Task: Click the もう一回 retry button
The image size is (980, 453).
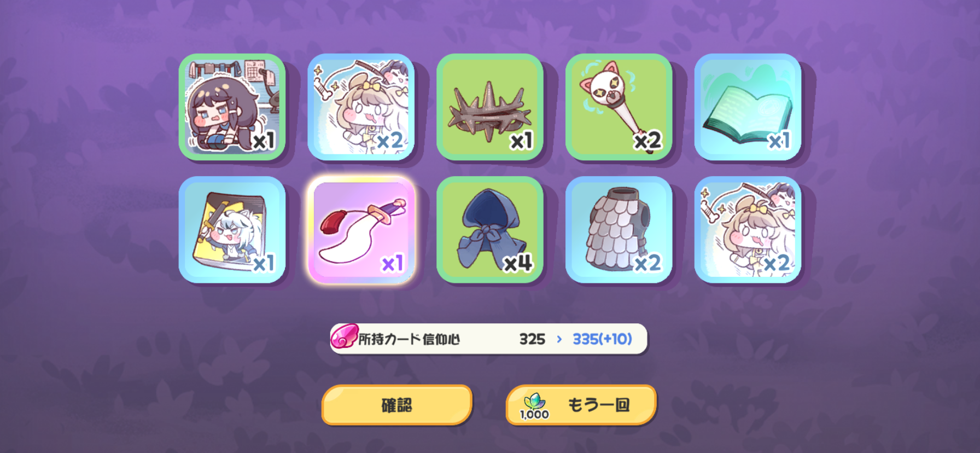Action: point(581,405)
